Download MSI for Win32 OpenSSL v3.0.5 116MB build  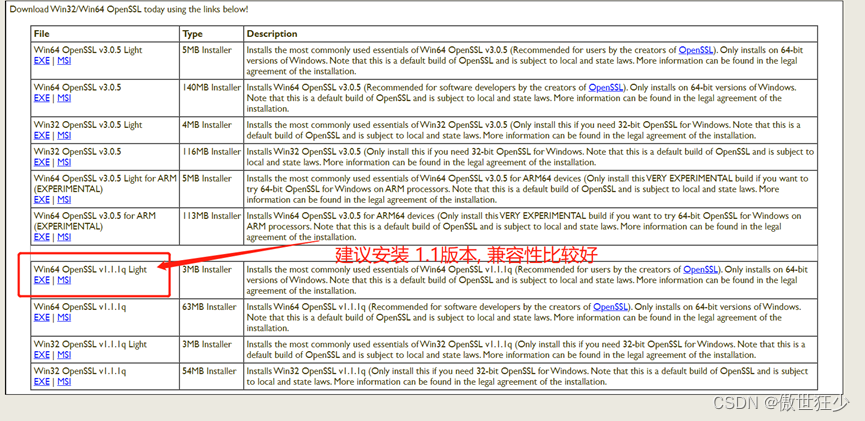coord(64,162)
